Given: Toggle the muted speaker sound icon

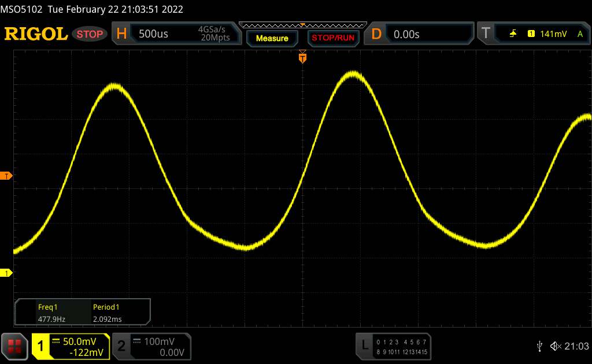Looking at the screenshot, I should coord(555,346).
